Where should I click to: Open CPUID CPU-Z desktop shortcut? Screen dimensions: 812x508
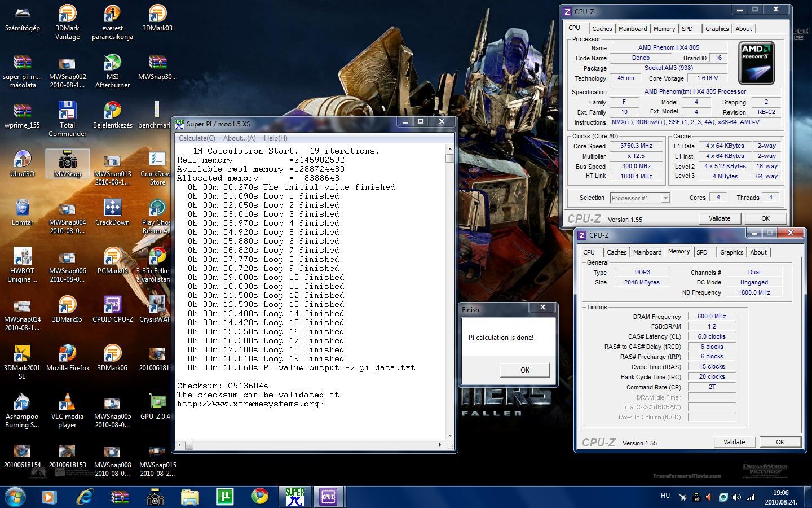pos(112,309)
